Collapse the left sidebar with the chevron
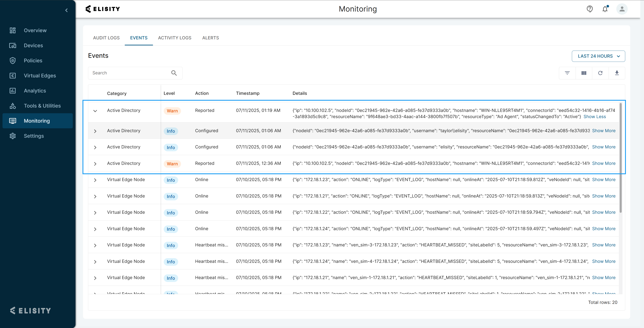644x328 pixels. pyautogui.click(x=67, y=10)
